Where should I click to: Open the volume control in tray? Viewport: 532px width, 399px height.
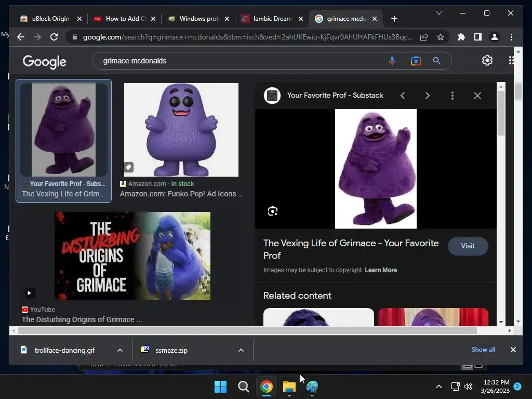[x=468, y=387]
